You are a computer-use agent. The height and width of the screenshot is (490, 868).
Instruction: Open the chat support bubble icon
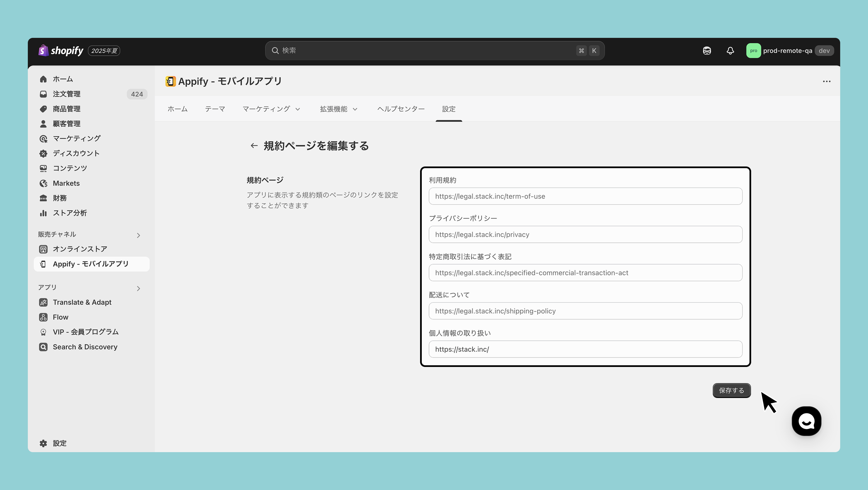806,421
